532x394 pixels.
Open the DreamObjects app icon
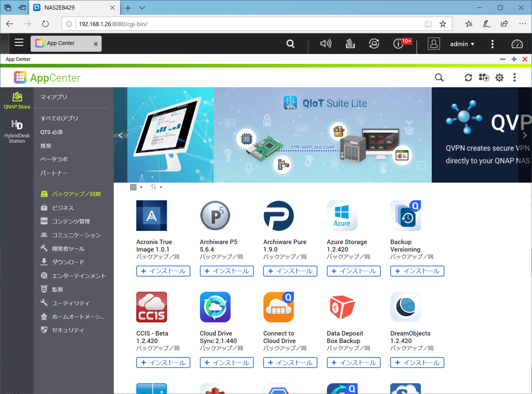[x=406, y=307]
